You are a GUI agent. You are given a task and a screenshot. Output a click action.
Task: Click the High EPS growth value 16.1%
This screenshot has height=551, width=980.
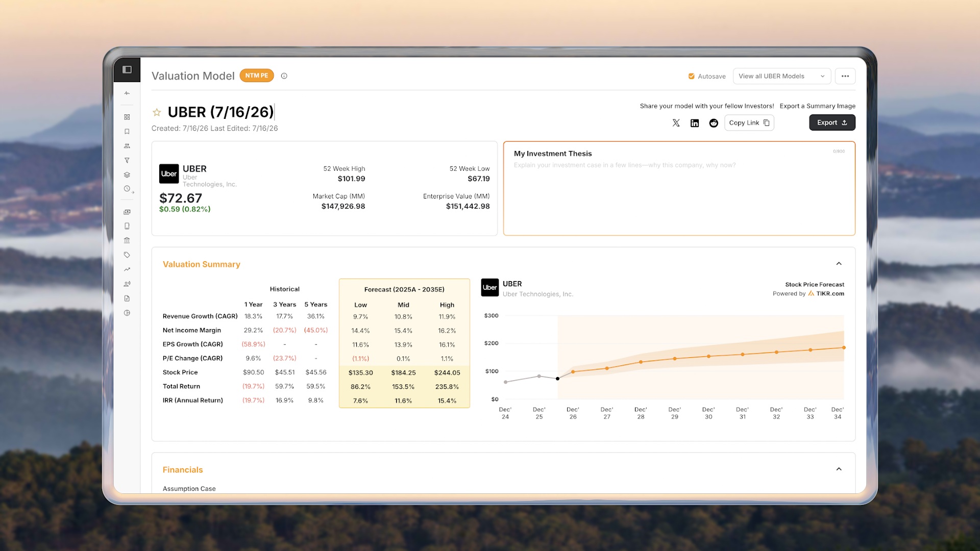coord(447,345)
